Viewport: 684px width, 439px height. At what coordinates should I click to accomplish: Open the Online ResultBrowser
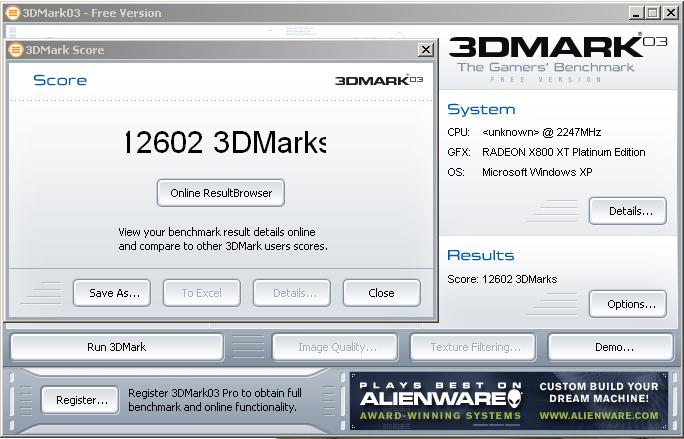(x=221, y=193)
